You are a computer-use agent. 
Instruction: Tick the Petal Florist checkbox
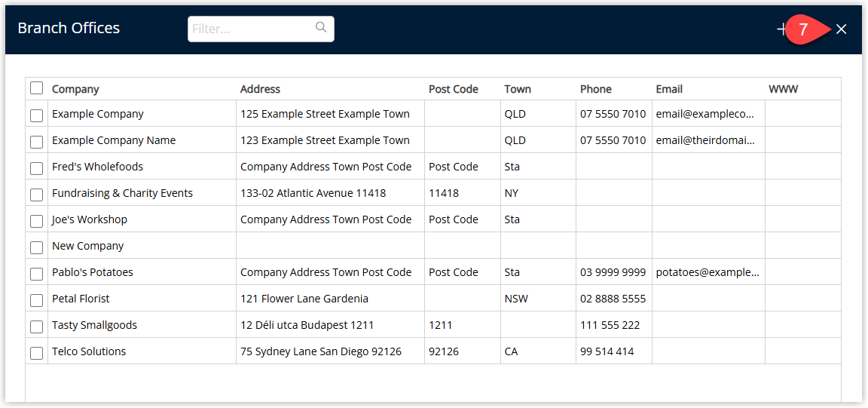(36, 300)
